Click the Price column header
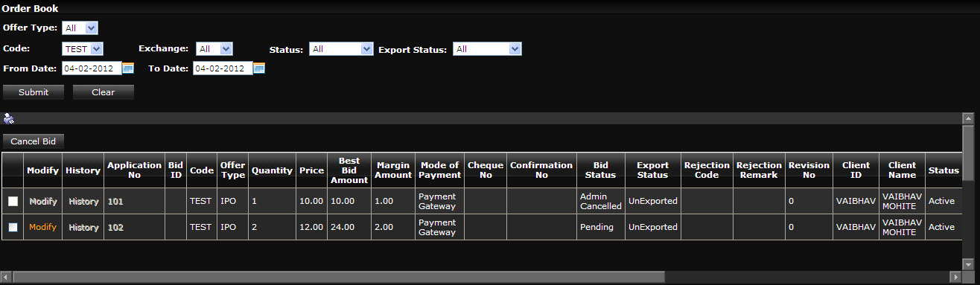 [x=311, y=170]
